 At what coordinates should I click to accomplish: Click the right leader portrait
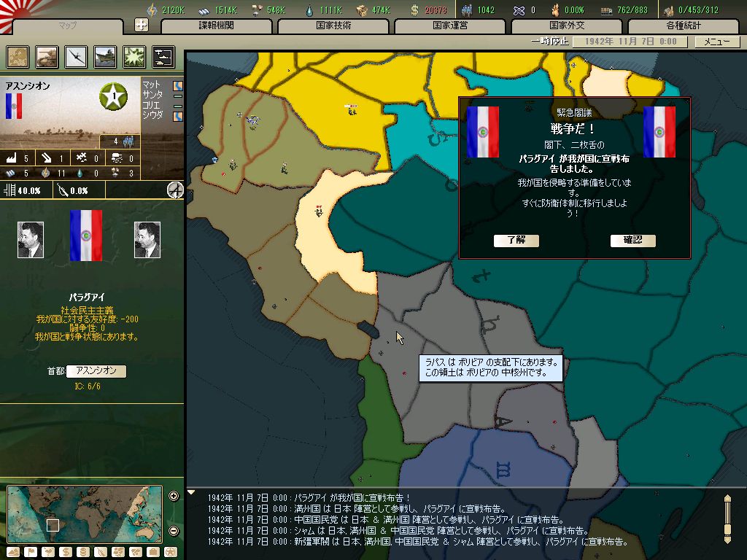(147, 239)
